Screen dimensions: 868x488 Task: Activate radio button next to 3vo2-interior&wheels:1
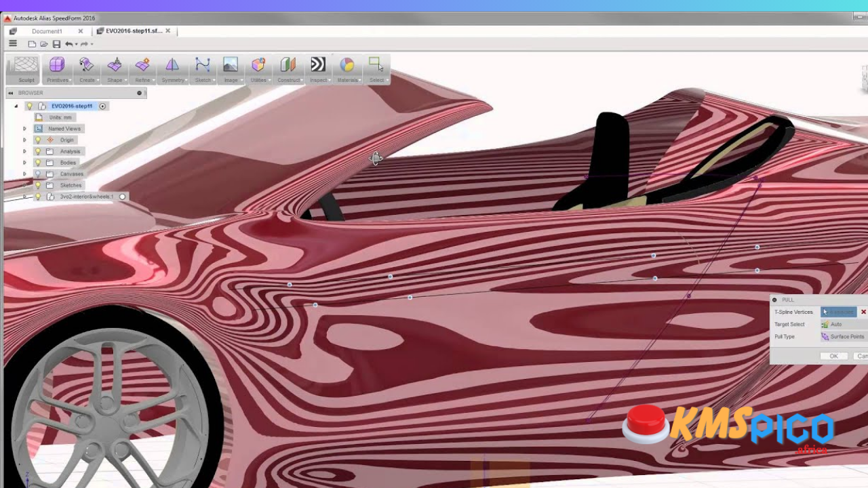point(122,197)
